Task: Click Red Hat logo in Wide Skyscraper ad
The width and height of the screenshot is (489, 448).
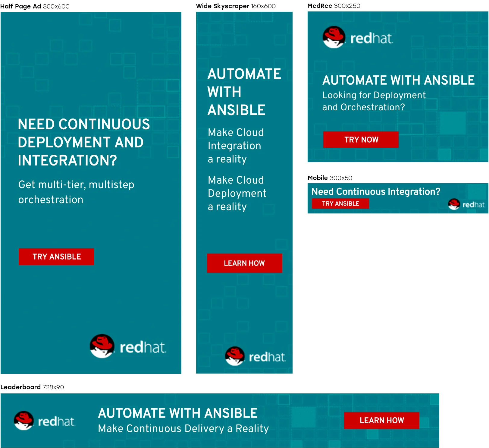Action: 255,356
